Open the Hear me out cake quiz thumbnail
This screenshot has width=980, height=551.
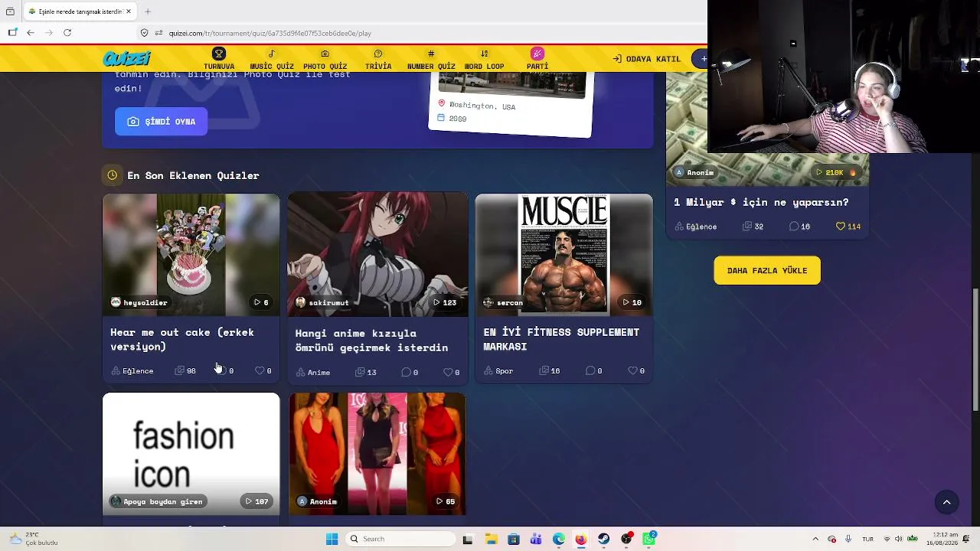point(191,255)
